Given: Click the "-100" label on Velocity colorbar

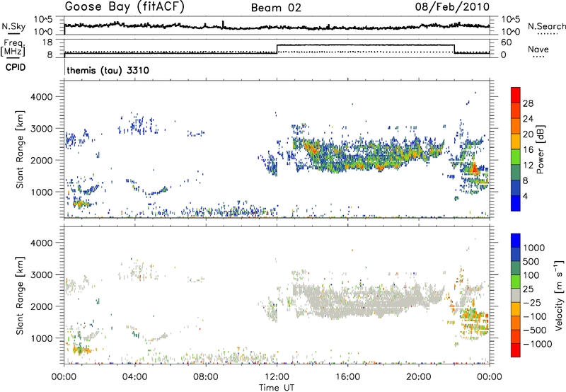Looking at the screenshot, I should [535, 316].
